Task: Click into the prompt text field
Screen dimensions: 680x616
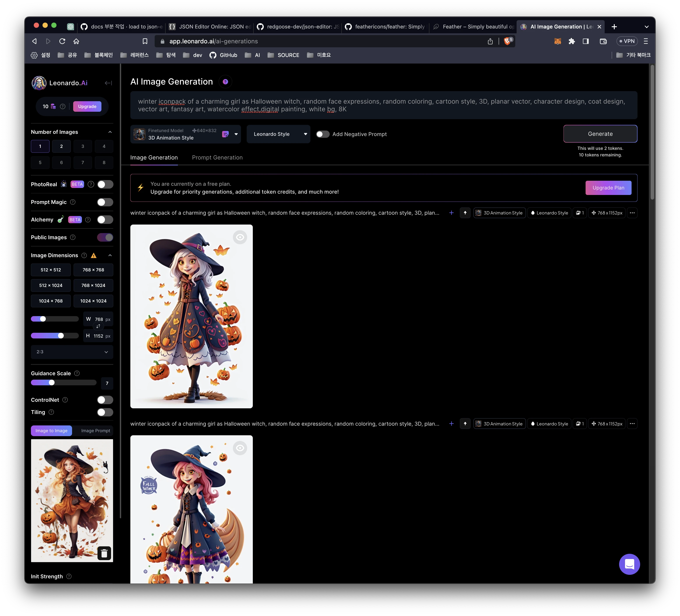Action: pos(384,105)
